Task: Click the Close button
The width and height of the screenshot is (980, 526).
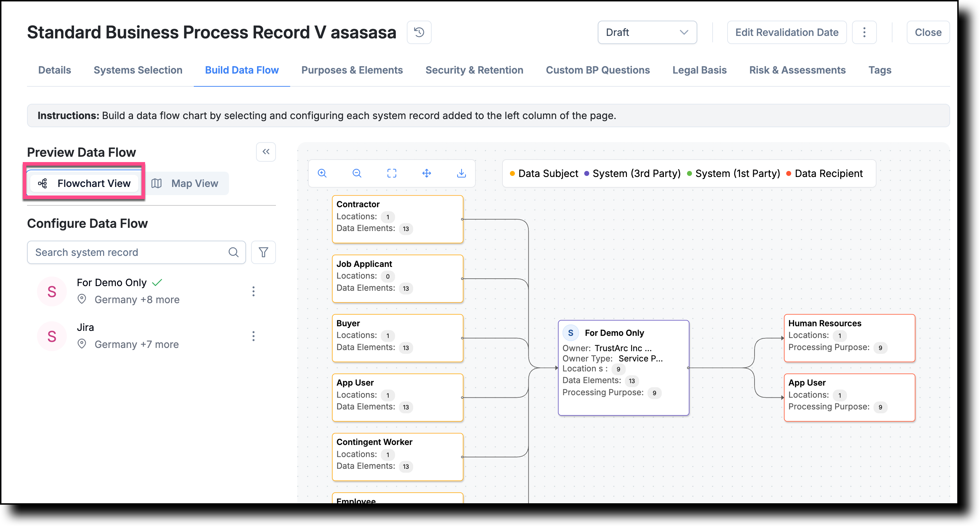Action: (927, 32)
